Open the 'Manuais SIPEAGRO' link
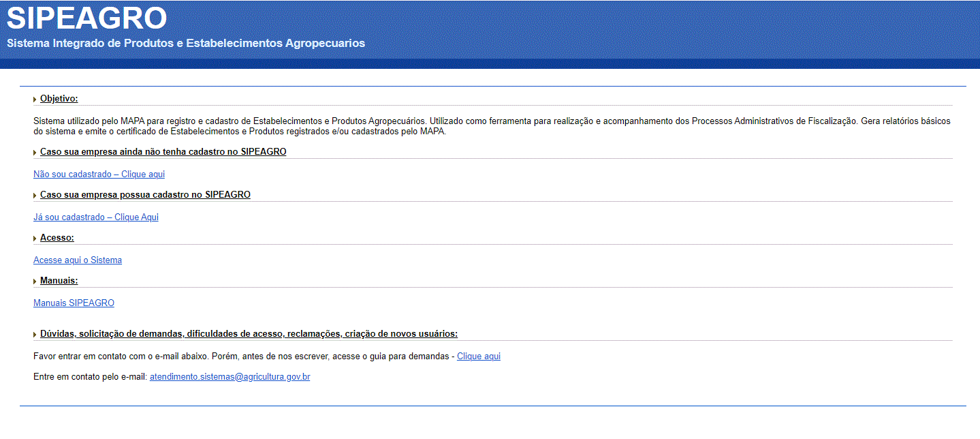 pos(74,303)
